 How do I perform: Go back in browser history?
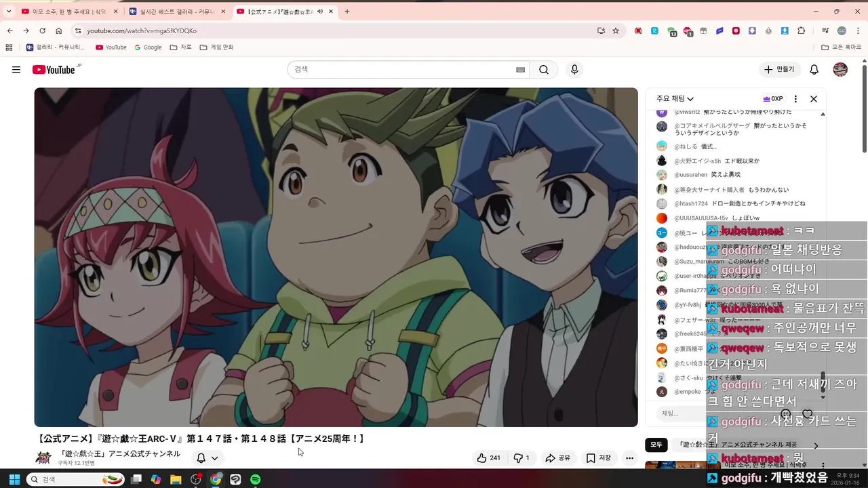[x=9, y=30]
